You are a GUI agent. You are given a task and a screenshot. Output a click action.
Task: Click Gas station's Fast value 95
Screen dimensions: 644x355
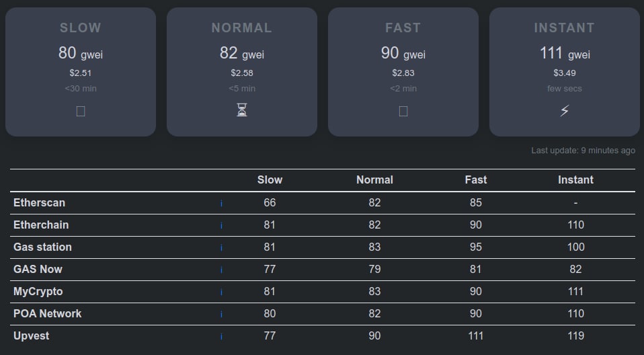[x=476, y=247]
